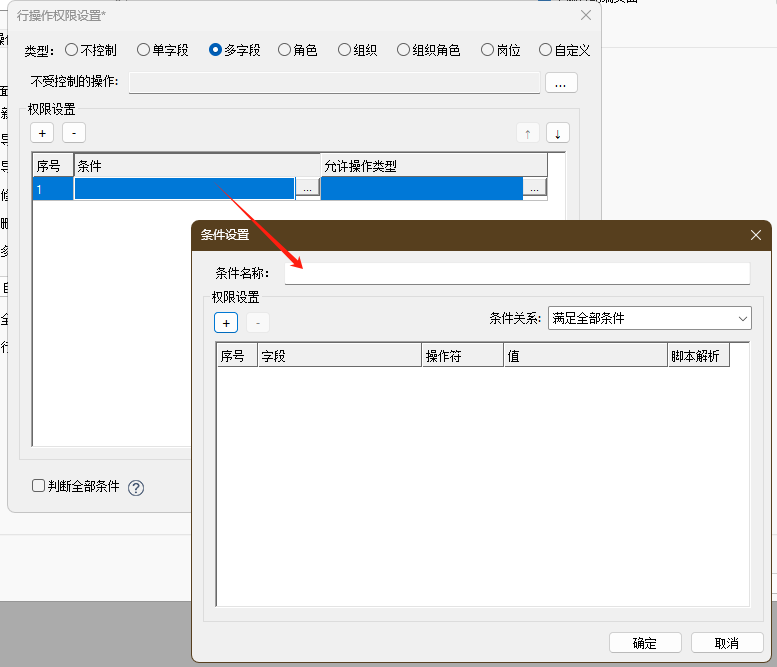The width and height of the screenshot is (777, 667).
Task: Click the 条件名称 input field
Action: click(x=516, y=273)
